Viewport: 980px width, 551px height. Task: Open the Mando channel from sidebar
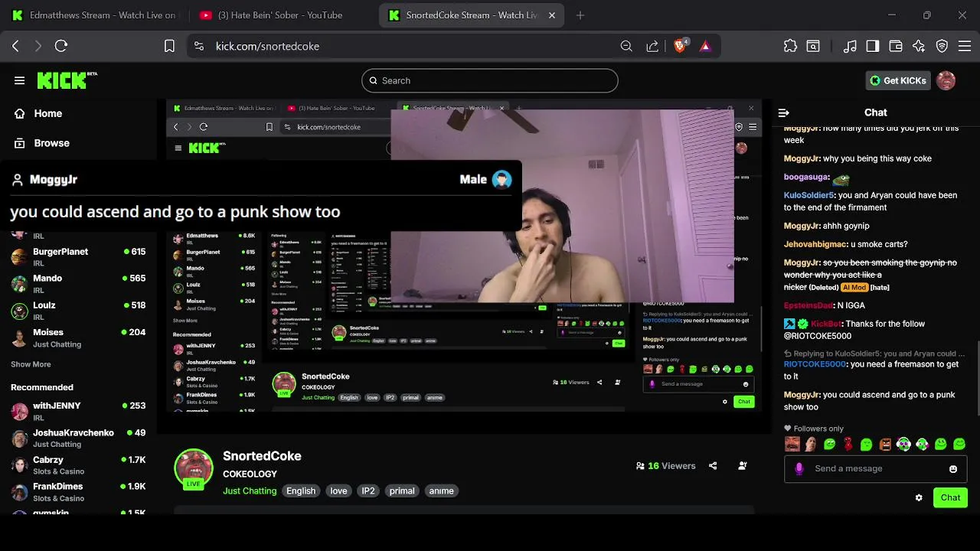tap(78, 283)
